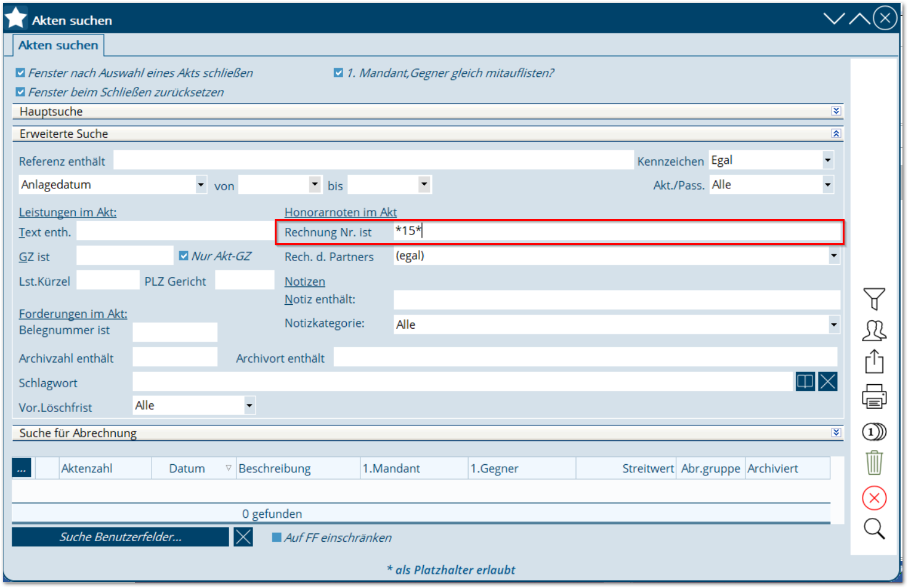Click the trash bin icon
The width and height of the screenshot is (908, 588).
(x=874, y=463)
